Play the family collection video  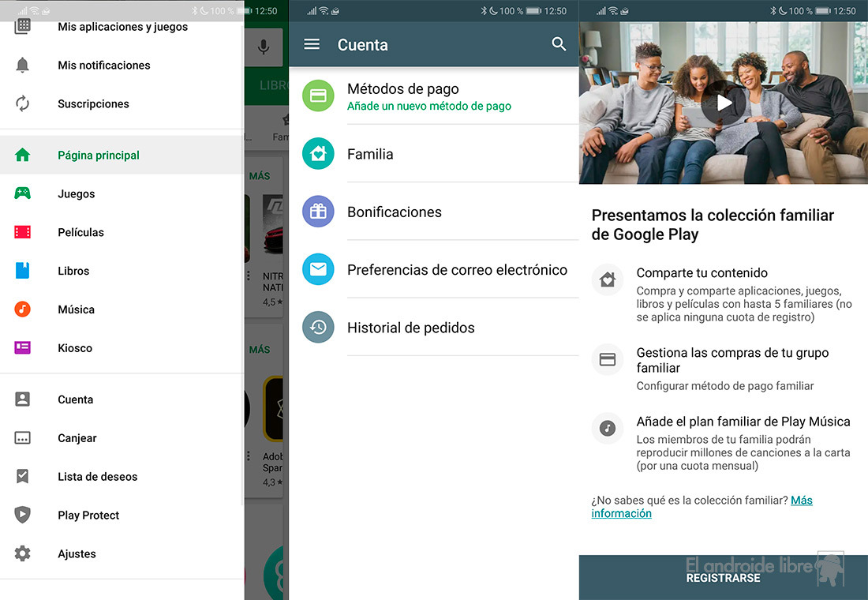tap(724, 102)
